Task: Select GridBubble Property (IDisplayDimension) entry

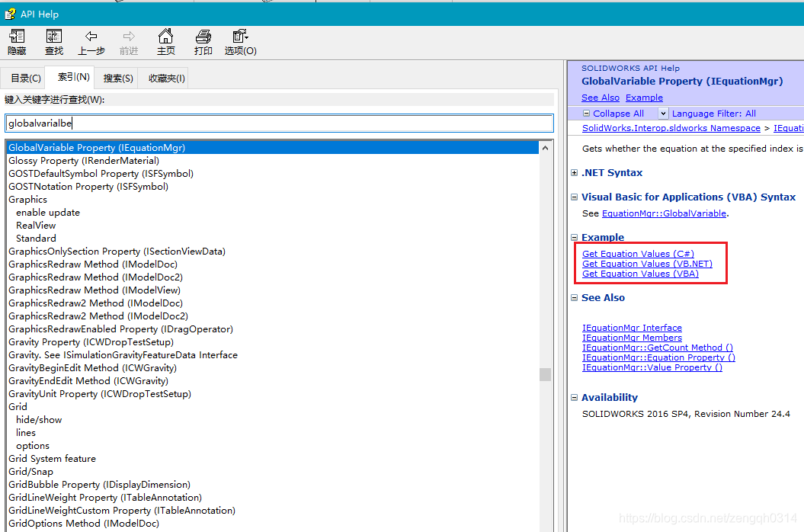Action: 100,484
